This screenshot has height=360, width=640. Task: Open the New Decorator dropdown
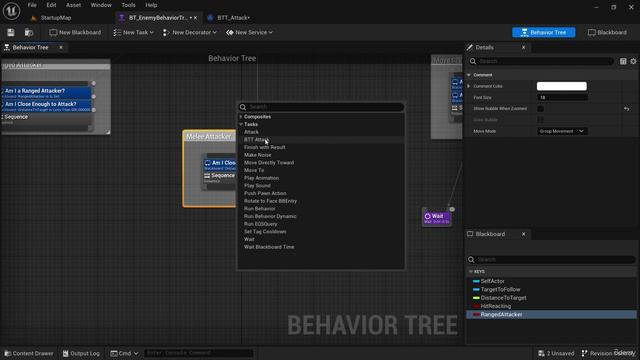point(189,32)
